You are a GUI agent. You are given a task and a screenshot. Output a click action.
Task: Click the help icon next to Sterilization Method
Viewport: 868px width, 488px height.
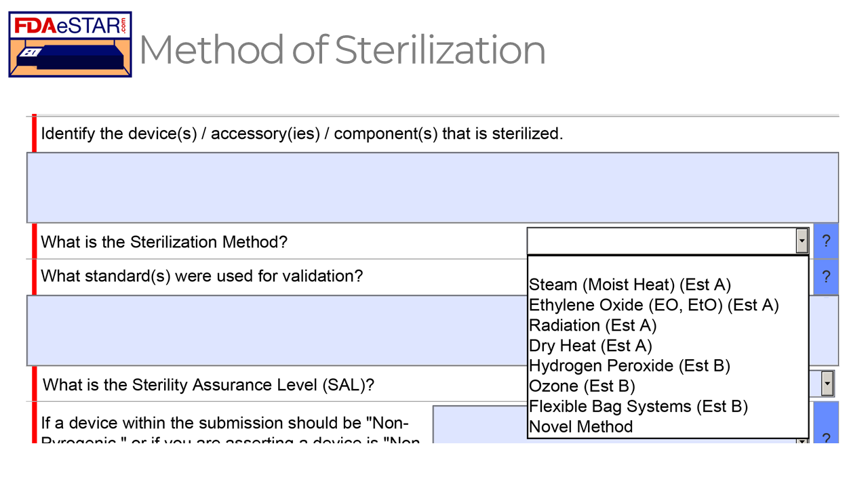coord(826,241)
